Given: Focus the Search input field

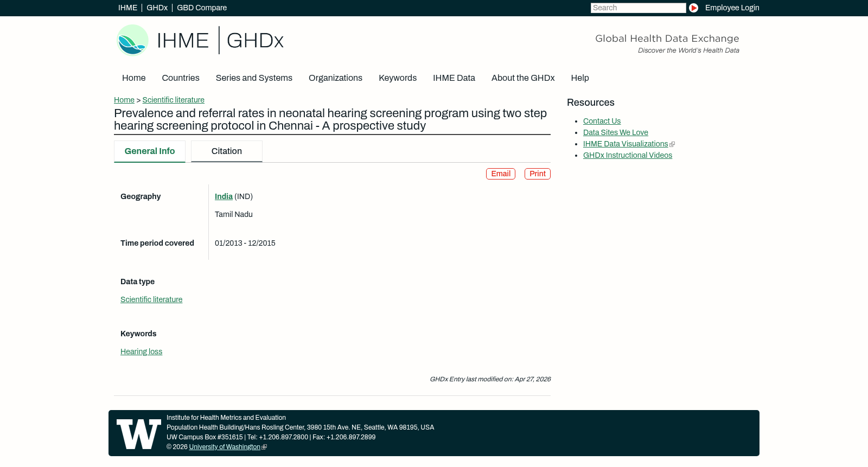Looking at the screenshot, I should 638,8.
